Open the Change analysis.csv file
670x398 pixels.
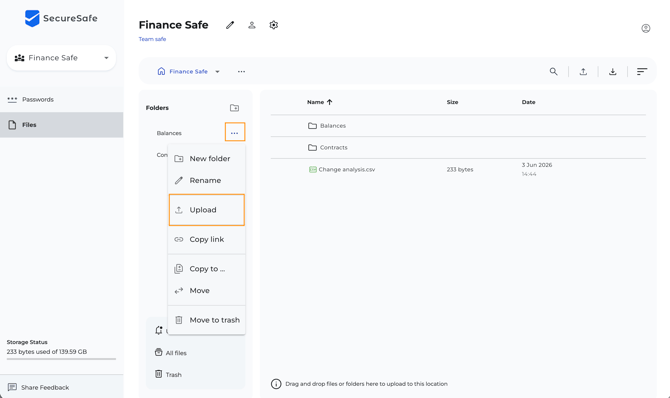pyautogui.click(x=347, y=169)
